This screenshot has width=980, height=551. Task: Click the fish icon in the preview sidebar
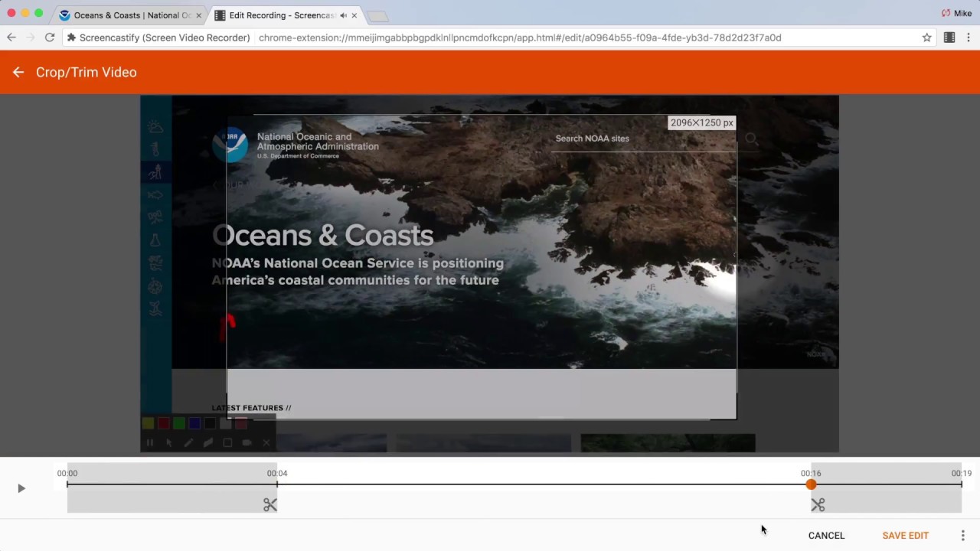click(x=155, y=195)
